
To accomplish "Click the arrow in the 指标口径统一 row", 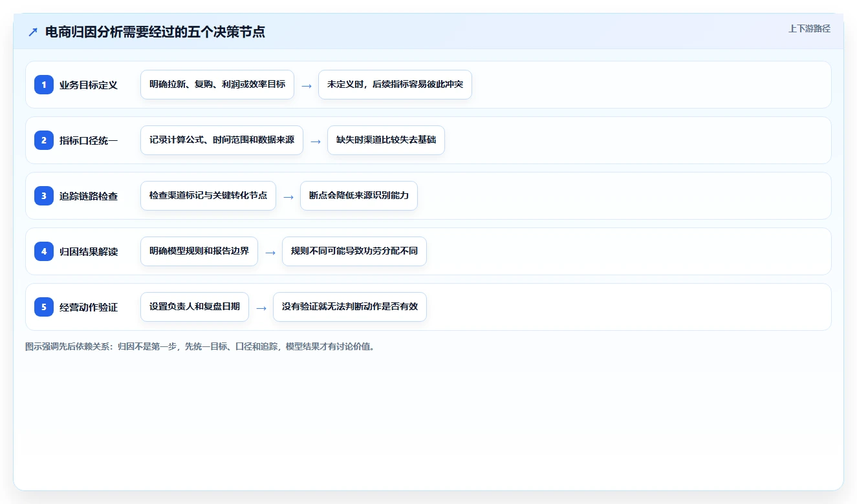I will coord(316,141).
